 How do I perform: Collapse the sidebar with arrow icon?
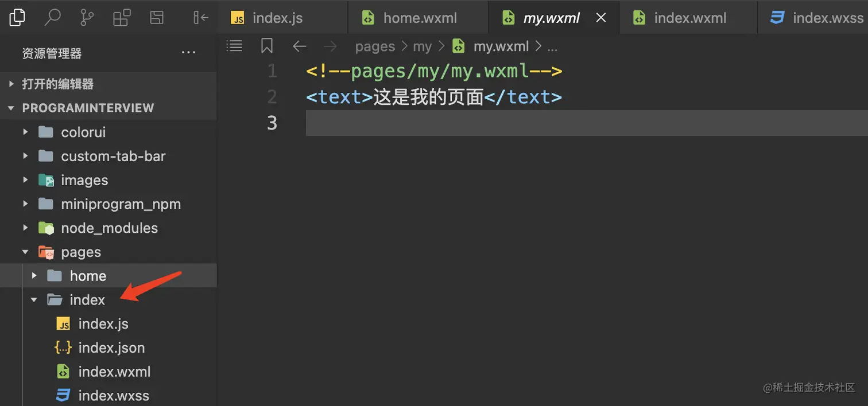[x=200, y=18]
